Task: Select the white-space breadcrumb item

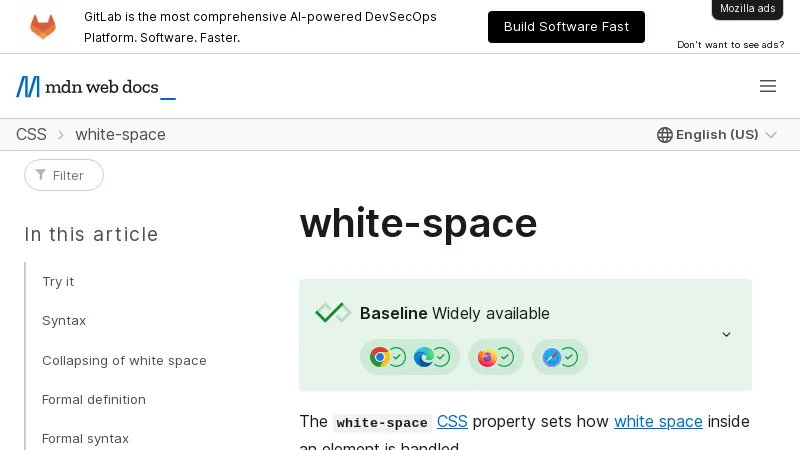Action: point(120,135)
